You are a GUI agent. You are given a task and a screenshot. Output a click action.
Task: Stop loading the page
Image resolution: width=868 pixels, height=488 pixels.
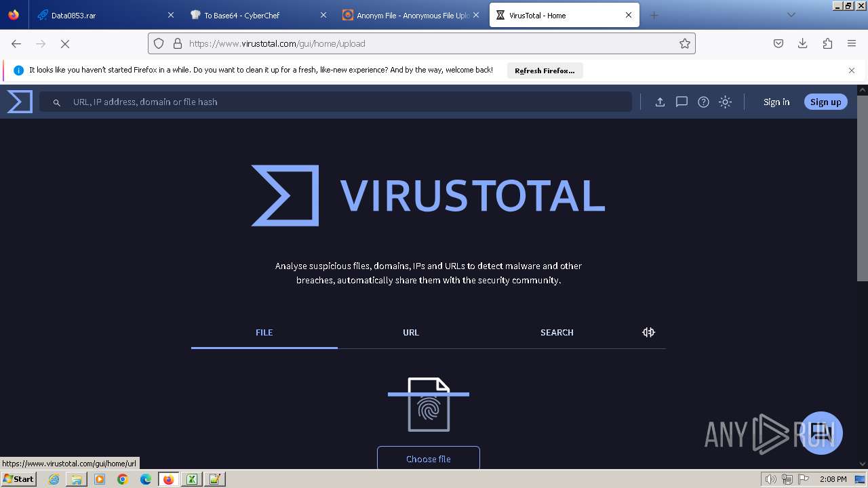pos(65,43)
